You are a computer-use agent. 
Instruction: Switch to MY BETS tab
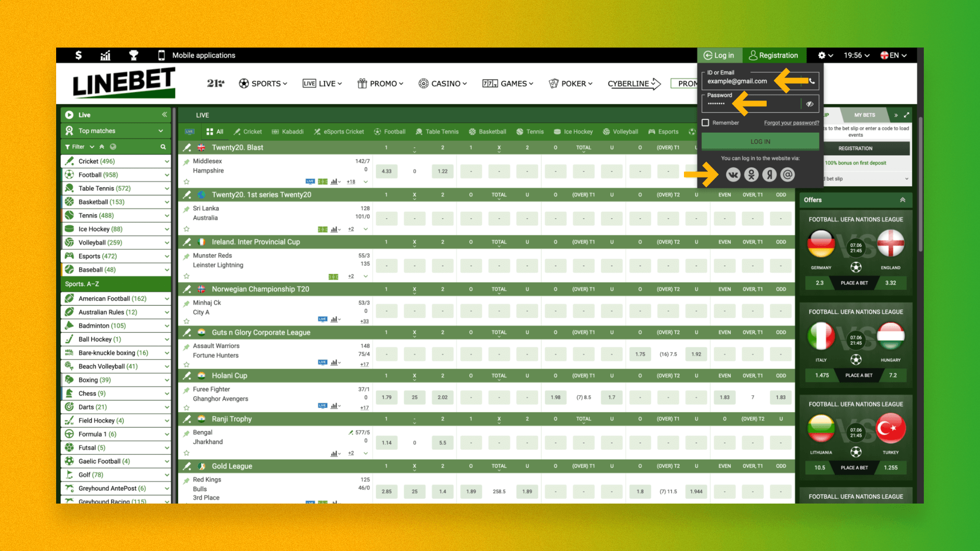pos(865,115)
